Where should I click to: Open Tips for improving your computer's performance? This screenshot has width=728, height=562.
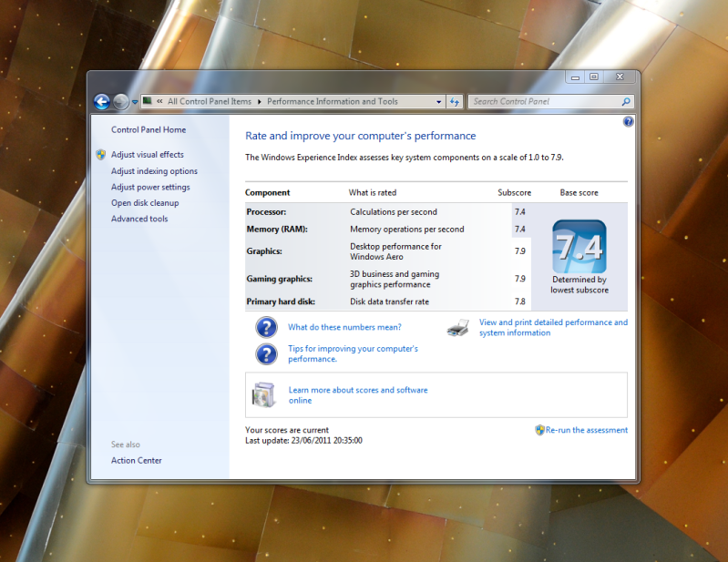[x=353, y=353]
